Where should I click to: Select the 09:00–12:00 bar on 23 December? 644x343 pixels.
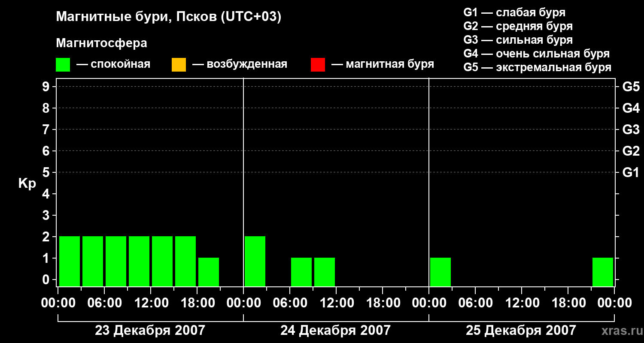point(139,261)
